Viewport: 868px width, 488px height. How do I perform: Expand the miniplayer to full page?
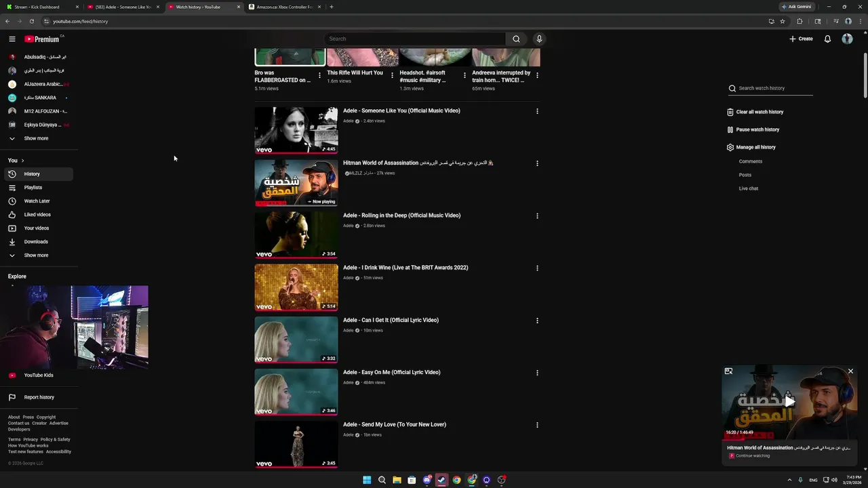(x=728, y=371)
